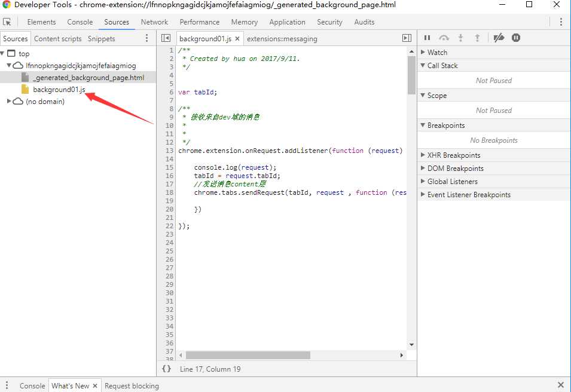Open the Console drawer tab
This screenshot has height=392, width=571.
pyautogui.click(x=32, y=386)
